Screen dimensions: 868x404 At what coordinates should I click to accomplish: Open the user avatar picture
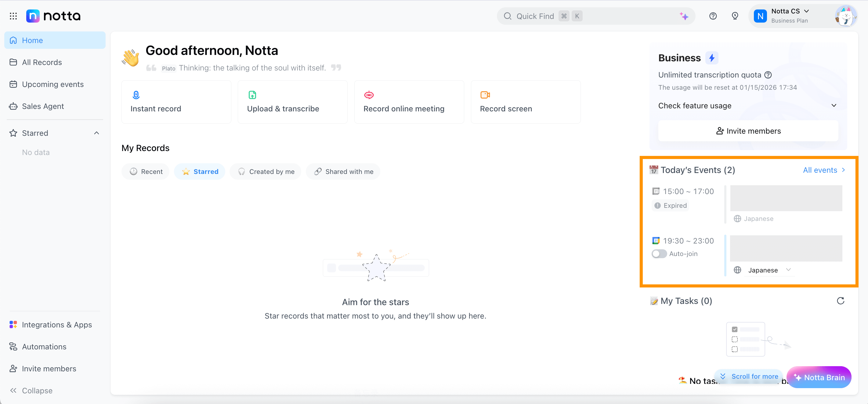(845, 16)
